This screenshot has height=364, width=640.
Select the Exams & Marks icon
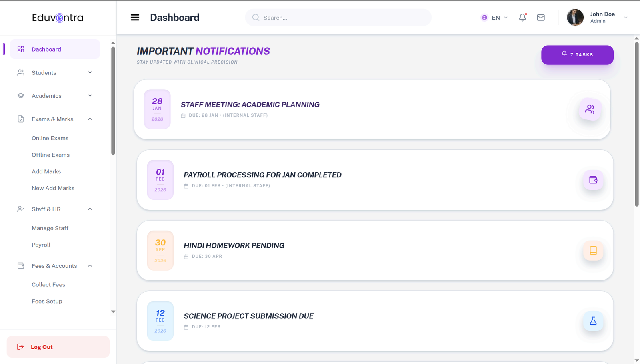(x=20, y=119)
